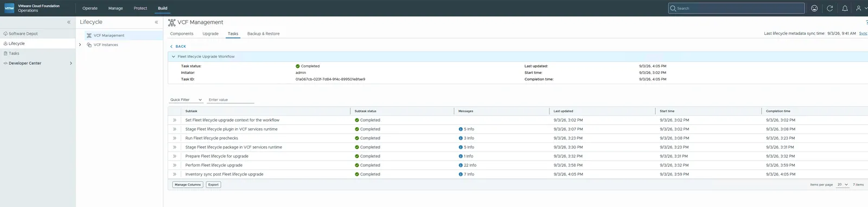The image size is (868, 207).
Task: Open the Quick Filter dropdown
Action: (x=186, y=100)
